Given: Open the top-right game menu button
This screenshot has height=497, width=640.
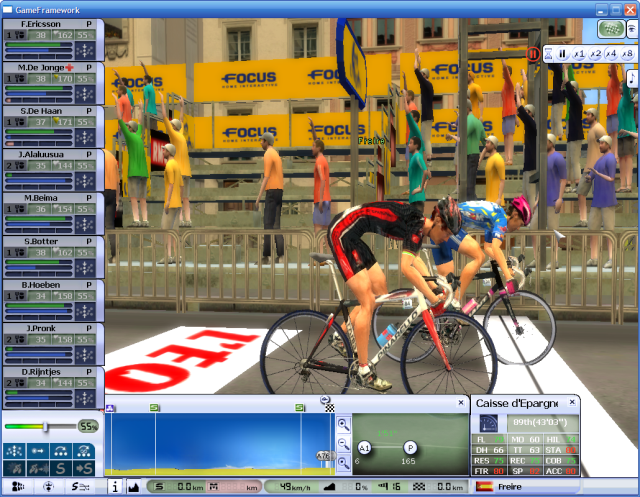Looking at the screenshot, I should (611, 29).
